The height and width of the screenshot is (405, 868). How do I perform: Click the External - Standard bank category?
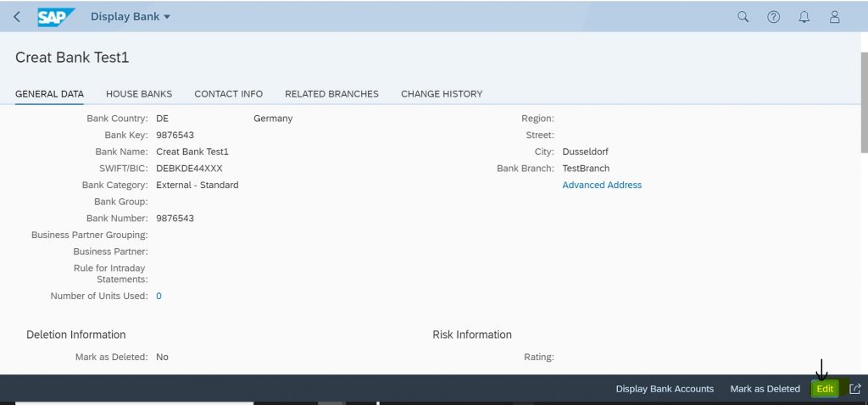[x=197, y=185]
